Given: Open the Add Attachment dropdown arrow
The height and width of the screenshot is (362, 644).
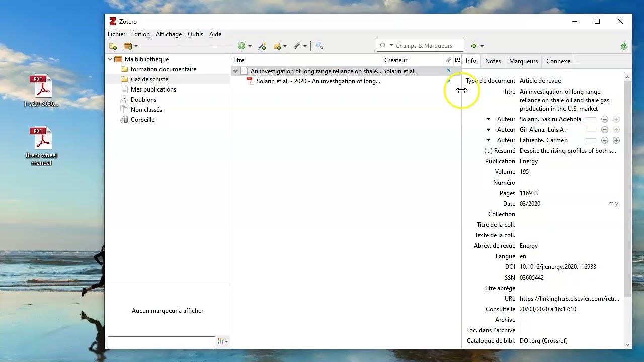Looking at the screenshot, I should click(x=305, y=46).
